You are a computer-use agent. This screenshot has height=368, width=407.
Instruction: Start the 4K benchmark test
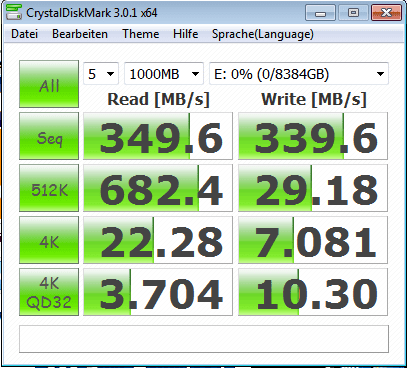tap(49, 240)
